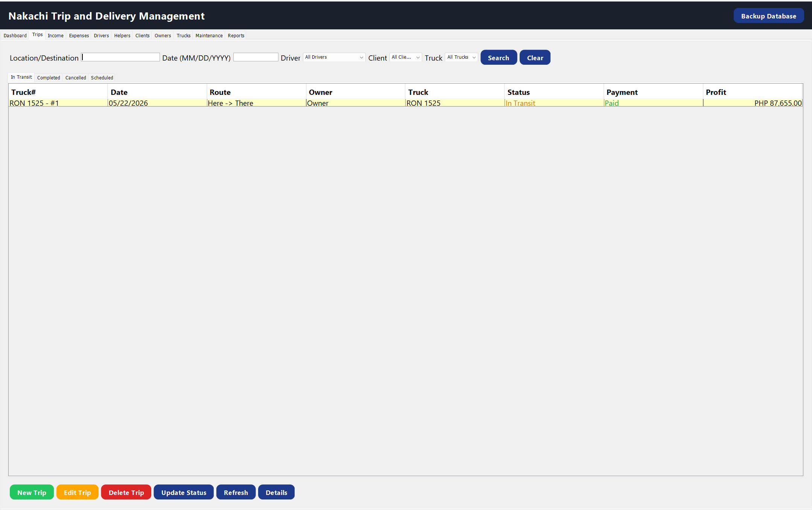812x510 pixels.
Task: Open the Expenses tab
Action: tap(79, 35)
